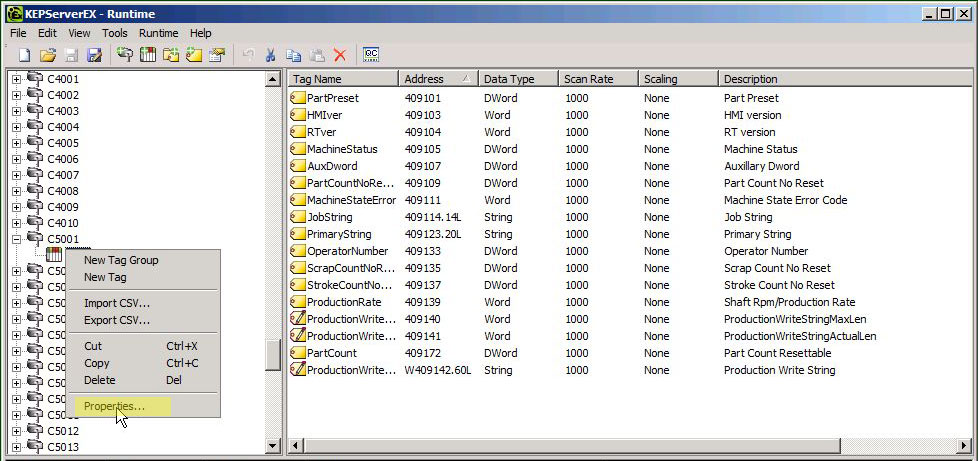Collapse the C5001 tree node
978x461 pixels.
pos(16,239)
